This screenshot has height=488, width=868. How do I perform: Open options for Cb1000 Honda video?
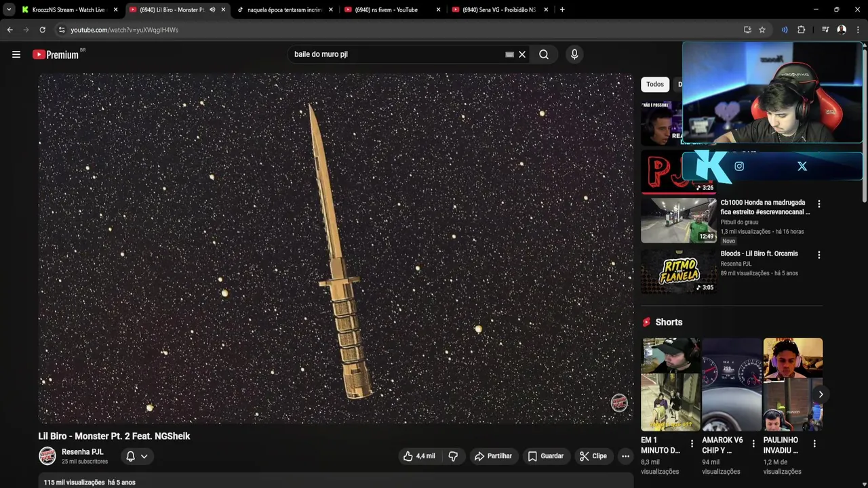[818, 203]
